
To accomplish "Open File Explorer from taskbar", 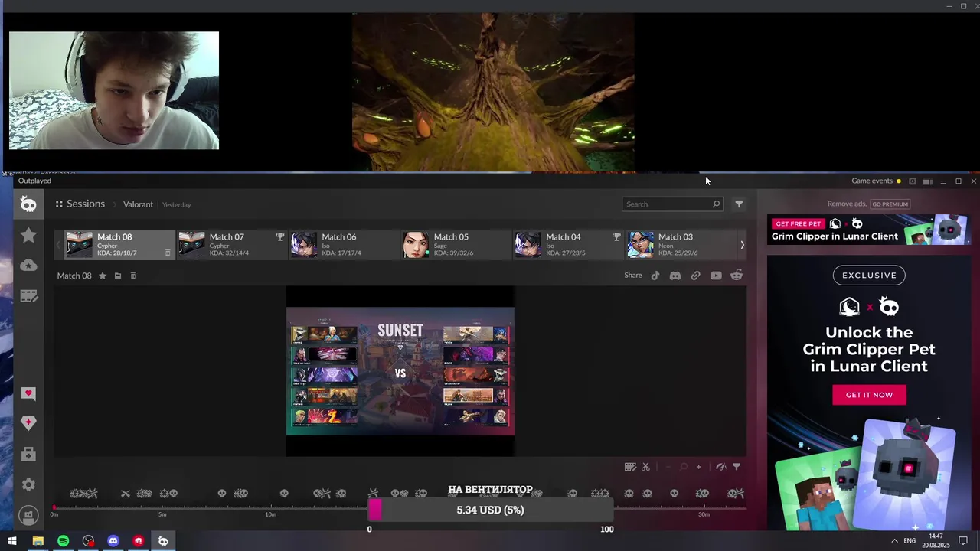I will [38, 541].
